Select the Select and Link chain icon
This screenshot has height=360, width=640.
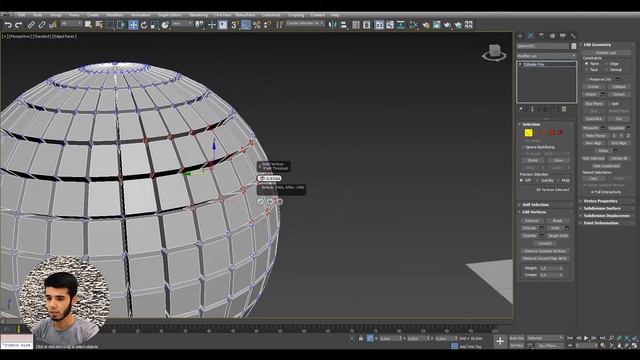pos(31,25)
